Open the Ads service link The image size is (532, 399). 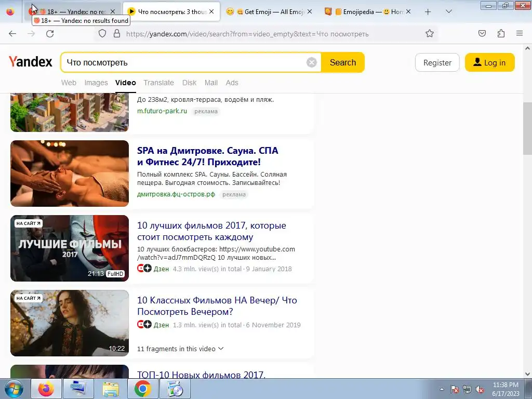(232, 83)
